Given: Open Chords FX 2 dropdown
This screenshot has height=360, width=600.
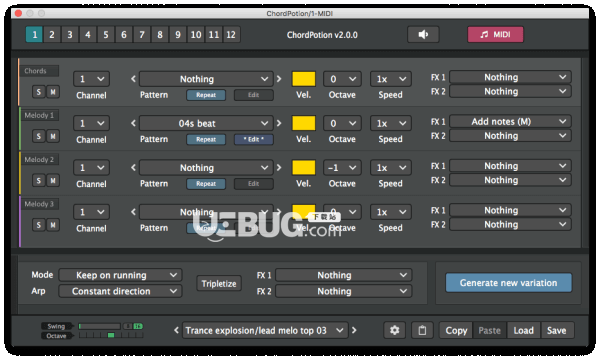Looking at the screenshot, I should (x=510, y=91).
